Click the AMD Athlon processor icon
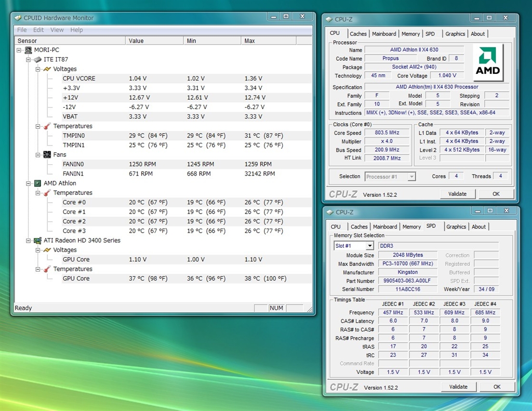This screenshot has width=532, height=411. (37, 183)
